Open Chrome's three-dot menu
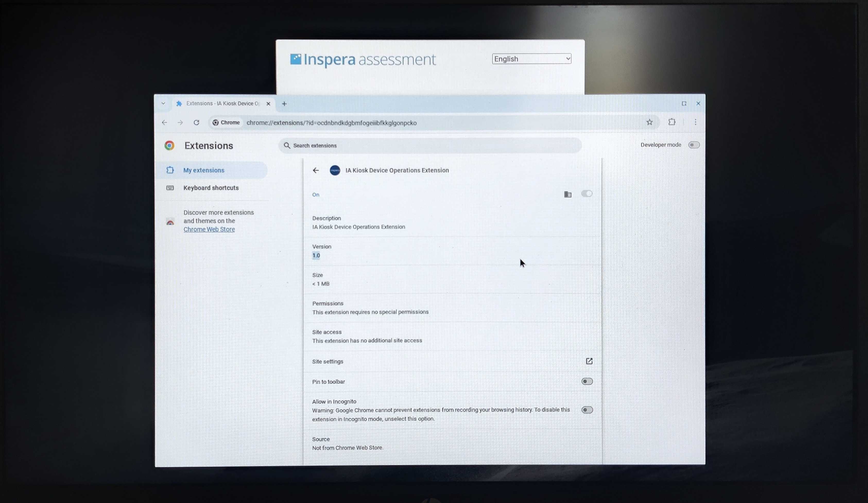The width and height of the screenshot is (868, 503). pyautogui.click(x=695, y=122)
